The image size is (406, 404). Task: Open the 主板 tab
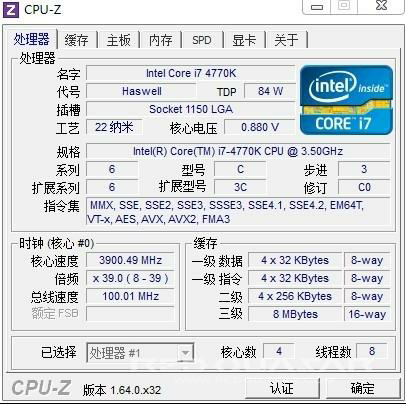coord(119,40)
